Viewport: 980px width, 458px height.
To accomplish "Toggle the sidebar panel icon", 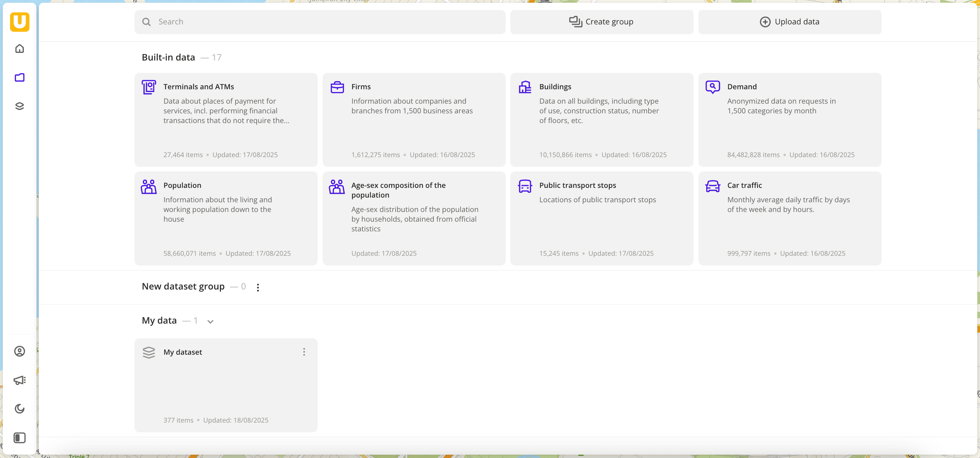I will click(x=19, y=438).
